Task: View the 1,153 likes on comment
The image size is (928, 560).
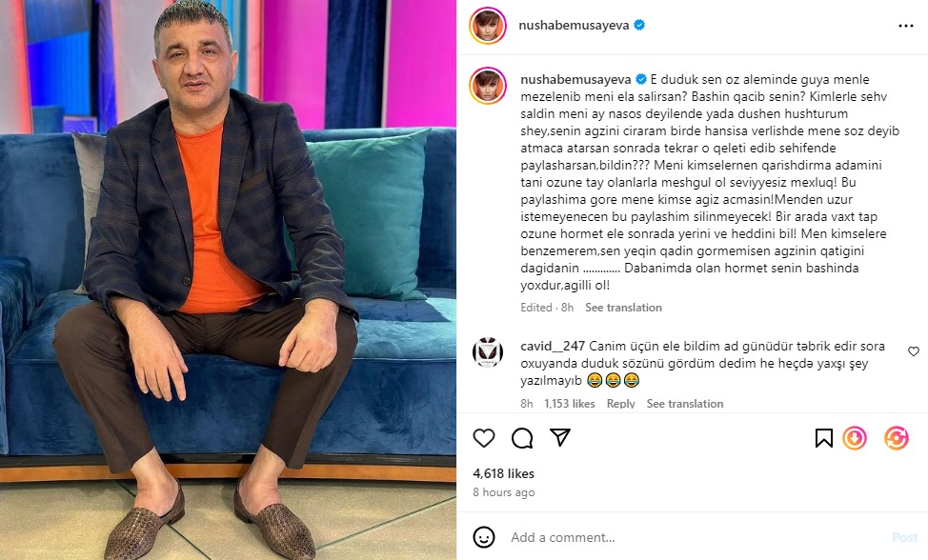Action: click(x=570, y=403)
